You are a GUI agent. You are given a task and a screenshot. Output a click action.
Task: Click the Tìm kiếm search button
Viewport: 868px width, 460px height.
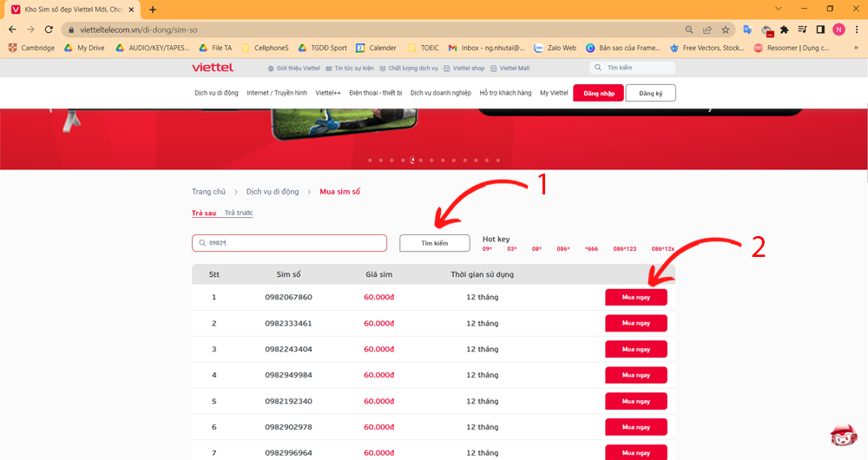point(434,243)
